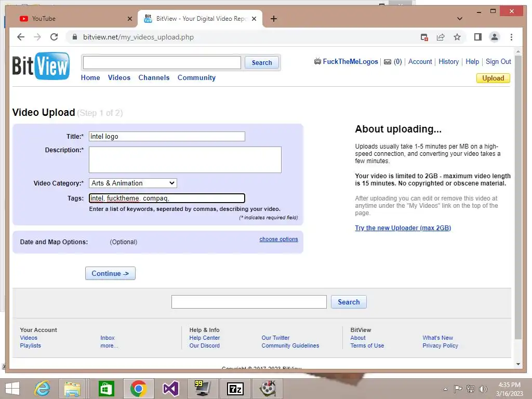532x399 pixels.
Task: Try the new Uploader link
Action: click(403, 228)
